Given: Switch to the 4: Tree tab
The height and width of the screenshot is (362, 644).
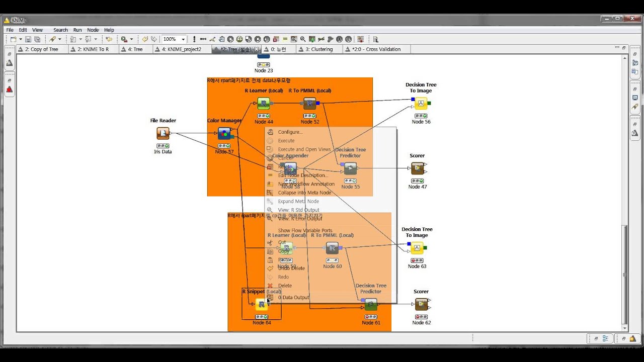Looking at the screenshot, I should 135,49.
